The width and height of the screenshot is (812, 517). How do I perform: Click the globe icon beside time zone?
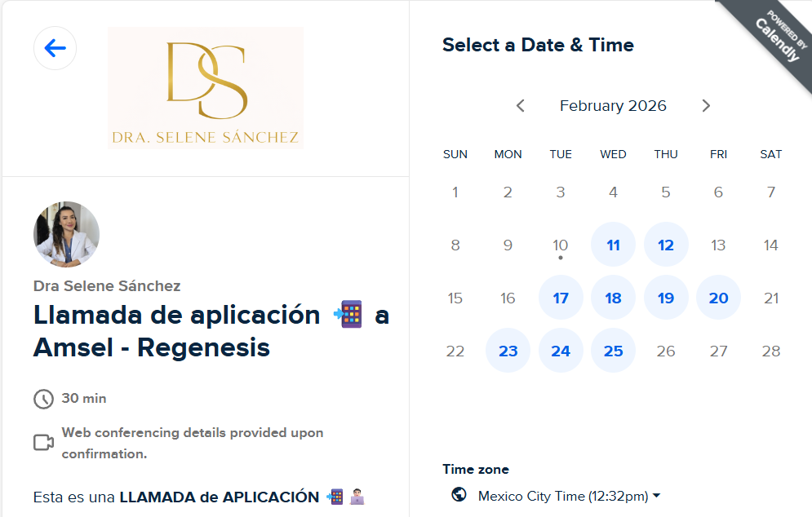459,495
